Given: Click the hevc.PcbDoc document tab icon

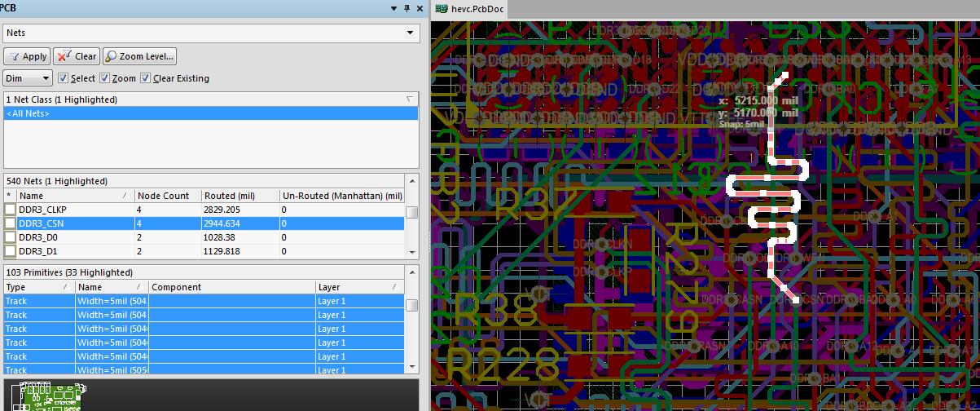Looking at the screenshot, I should [442, 8].
